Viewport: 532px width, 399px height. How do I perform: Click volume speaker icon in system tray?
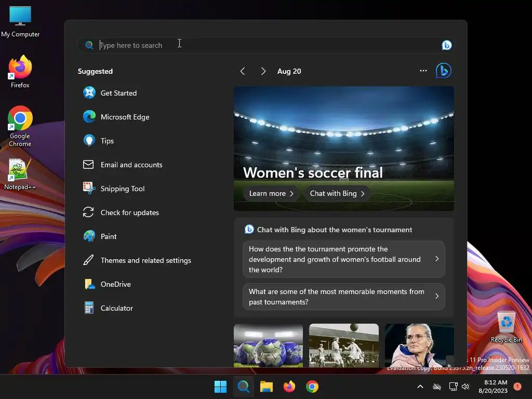point(465,387)
